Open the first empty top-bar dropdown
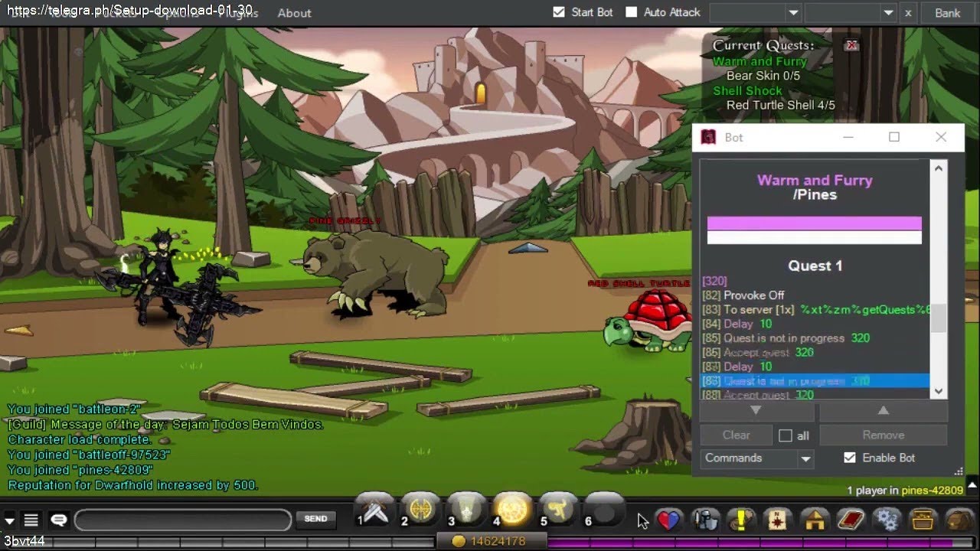 point(755,13)
